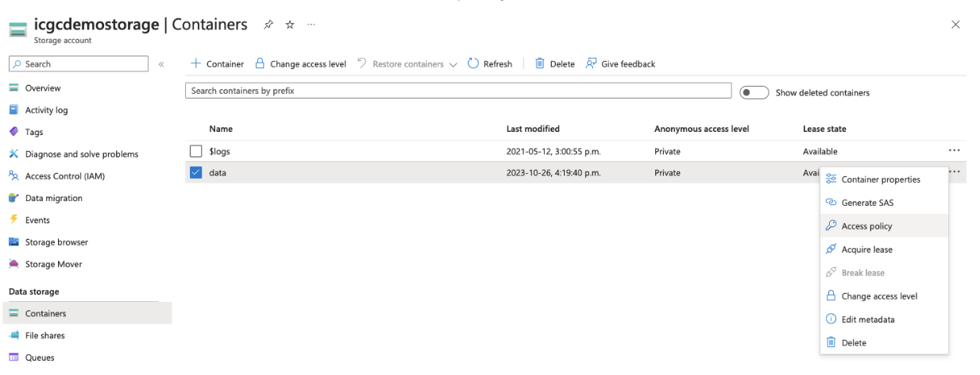Click the Search containers by prefix field
Viewport: 980px width, 375px height.
pos(457,91)
